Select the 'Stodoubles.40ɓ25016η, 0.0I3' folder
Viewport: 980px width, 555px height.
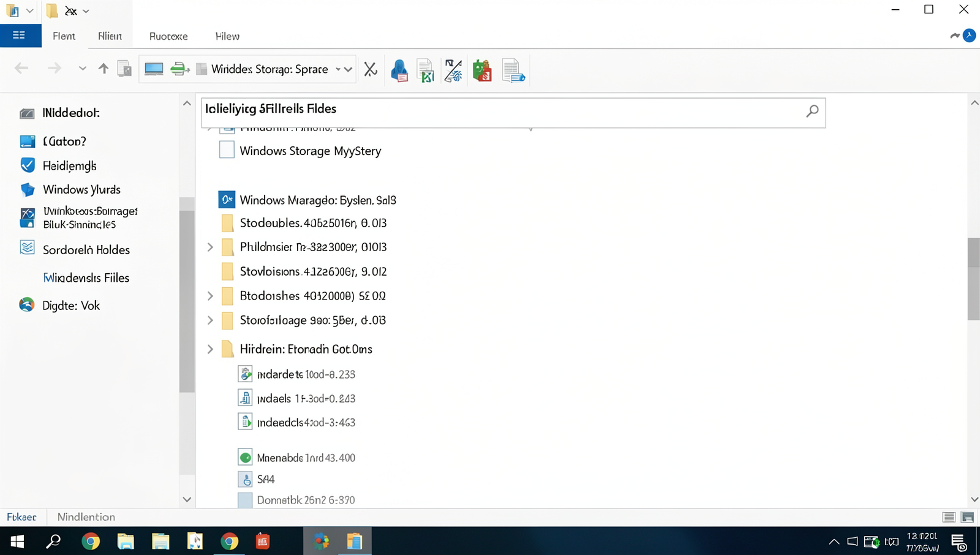303,223
